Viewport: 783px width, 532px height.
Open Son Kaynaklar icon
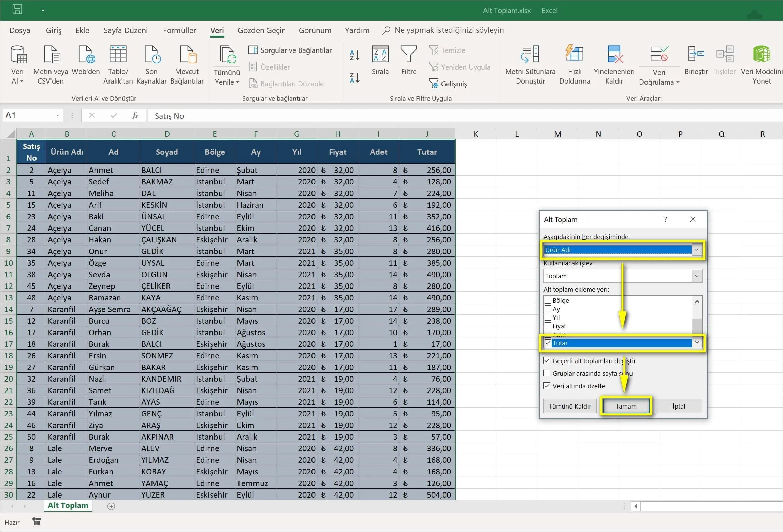pyautogui.click(x=152, y=55)
